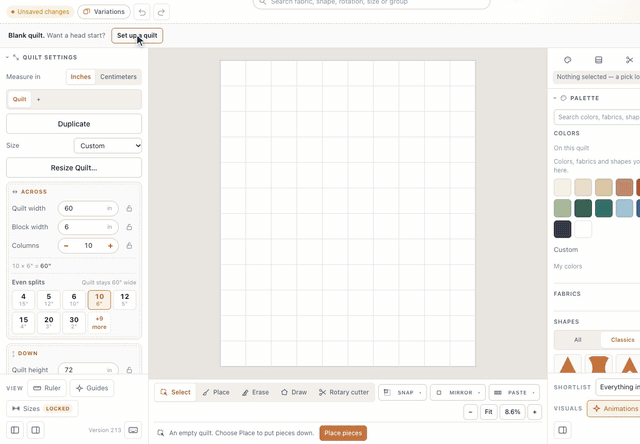Switch measurement to Inches
Image resolution: width=640 pixels, height=444 pixels.
pos(80,77)
